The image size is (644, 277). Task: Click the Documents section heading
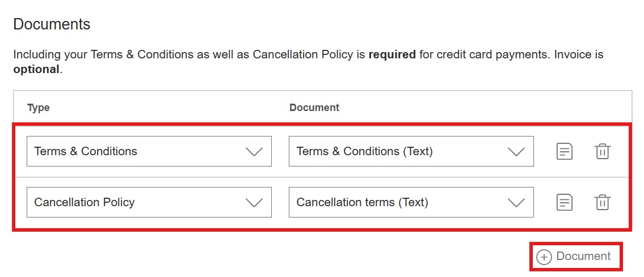tap(52, 24)
